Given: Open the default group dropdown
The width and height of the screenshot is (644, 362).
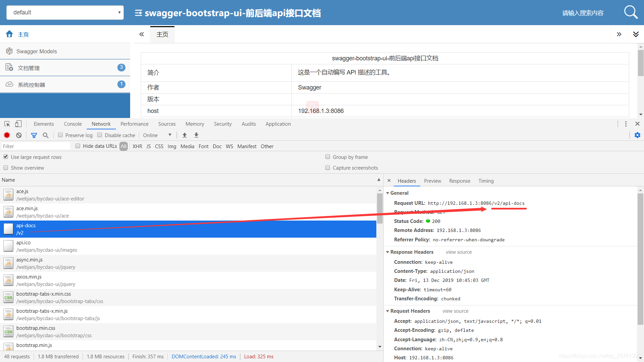Looking at the screenshot, I should [x=65, y=12].
